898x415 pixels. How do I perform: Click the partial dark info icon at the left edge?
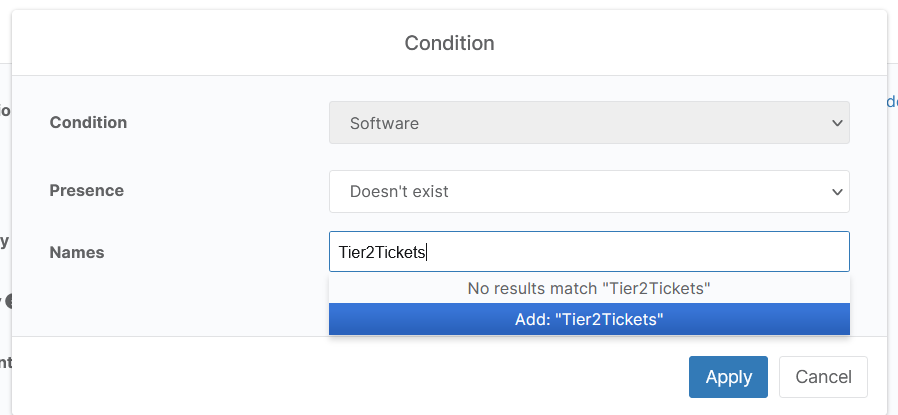(x=8, y=302)
